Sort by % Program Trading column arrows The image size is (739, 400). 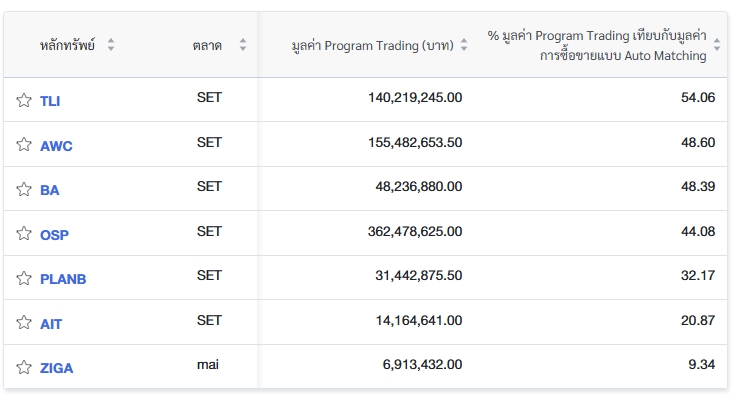(716, 45)
